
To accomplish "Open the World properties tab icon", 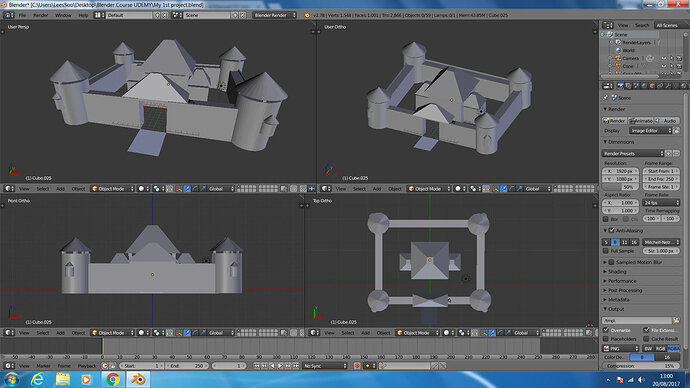I will point(644,86).
